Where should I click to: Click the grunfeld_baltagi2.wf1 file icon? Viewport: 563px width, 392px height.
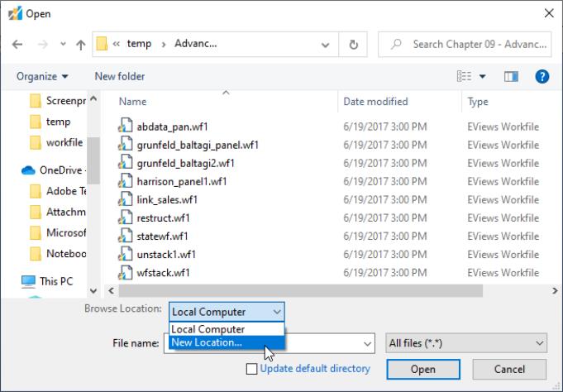tap(126, 163)
